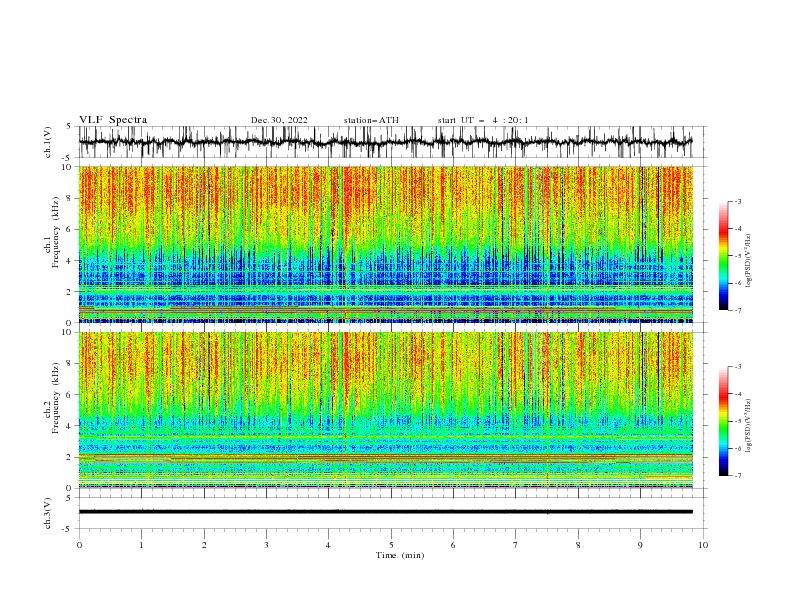Click the 'VLF Spectra' title text
Image resolution: width=792 pixels, height=612 pixels.
point(113,120)
